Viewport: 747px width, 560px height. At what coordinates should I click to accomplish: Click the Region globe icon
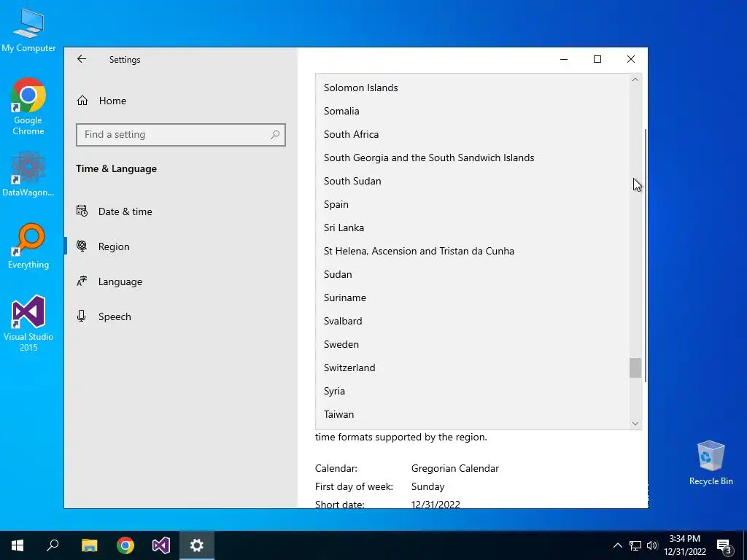click(82, 246)
